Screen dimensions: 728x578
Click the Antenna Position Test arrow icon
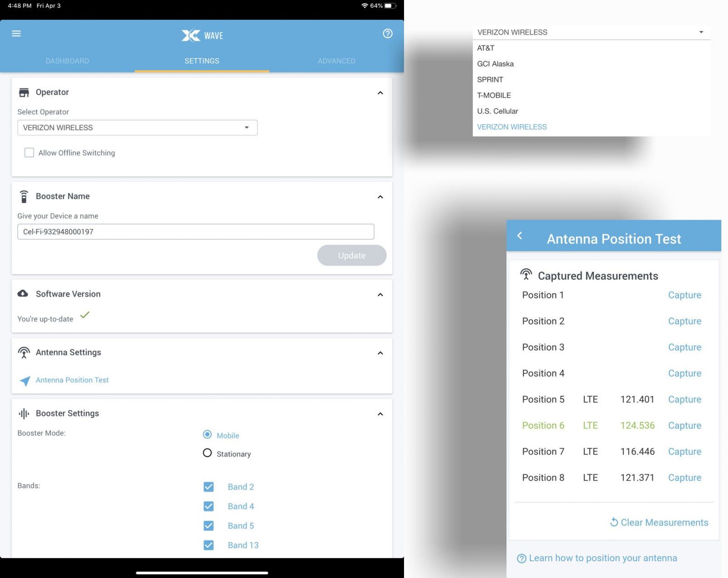25,381
